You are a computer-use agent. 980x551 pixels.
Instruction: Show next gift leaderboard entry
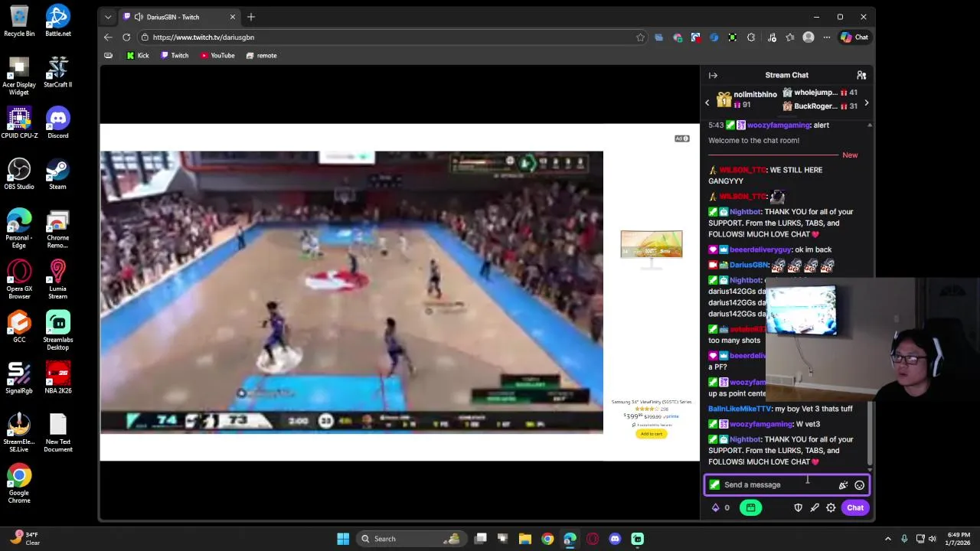(x=866, y=103)
